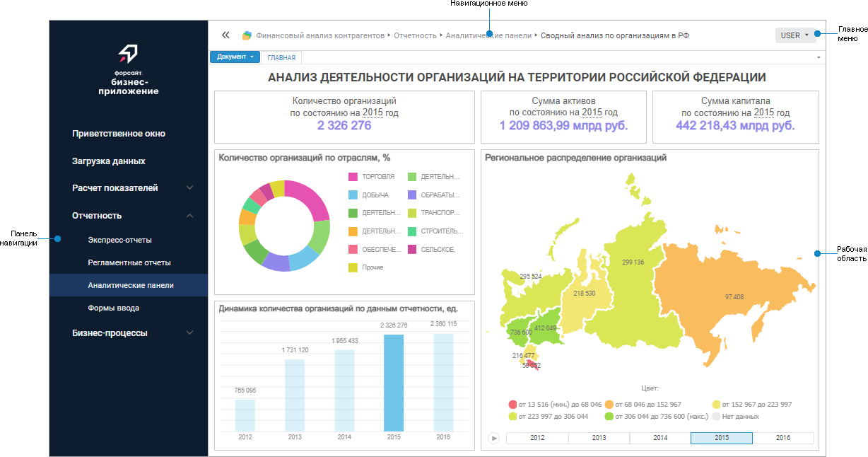
Task: Select year 2013 on map timeline
Action: click(x=599, y=438)
